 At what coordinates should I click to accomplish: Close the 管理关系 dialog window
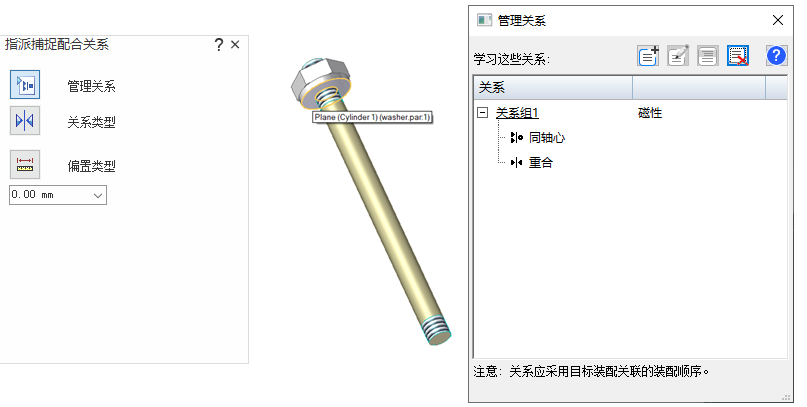coord(778,20)
